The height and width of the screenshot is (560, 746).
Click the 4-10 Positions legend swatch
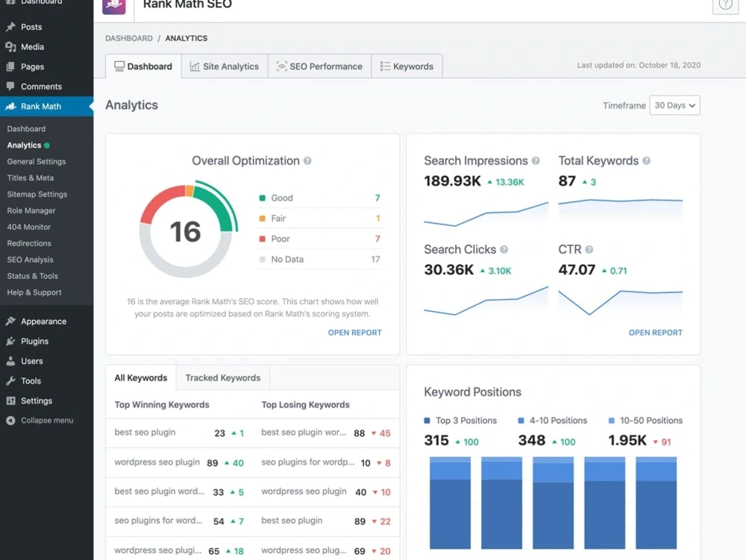[x=521, y=421]
